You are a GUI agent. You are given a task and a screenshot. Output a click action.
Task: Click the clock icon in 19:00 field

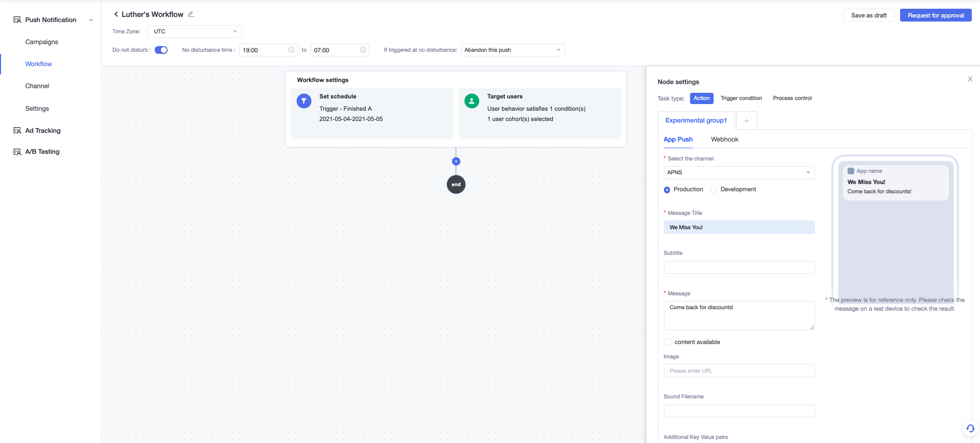pyautogui.click(x=291, y=50)
